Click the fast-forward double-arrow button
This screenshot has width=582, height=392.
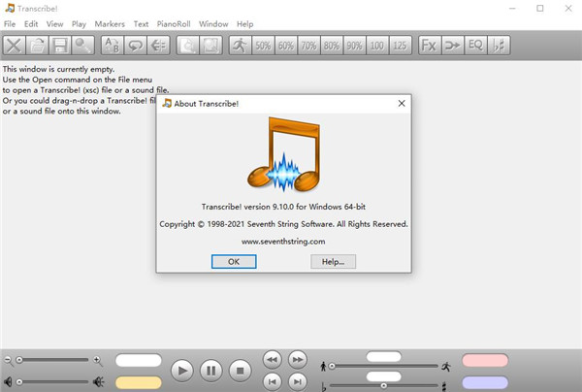click(298, 360)
